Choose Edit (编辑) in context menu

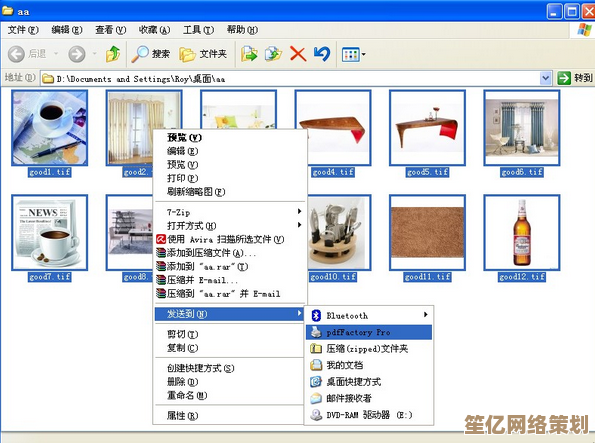tap(230, 151)
